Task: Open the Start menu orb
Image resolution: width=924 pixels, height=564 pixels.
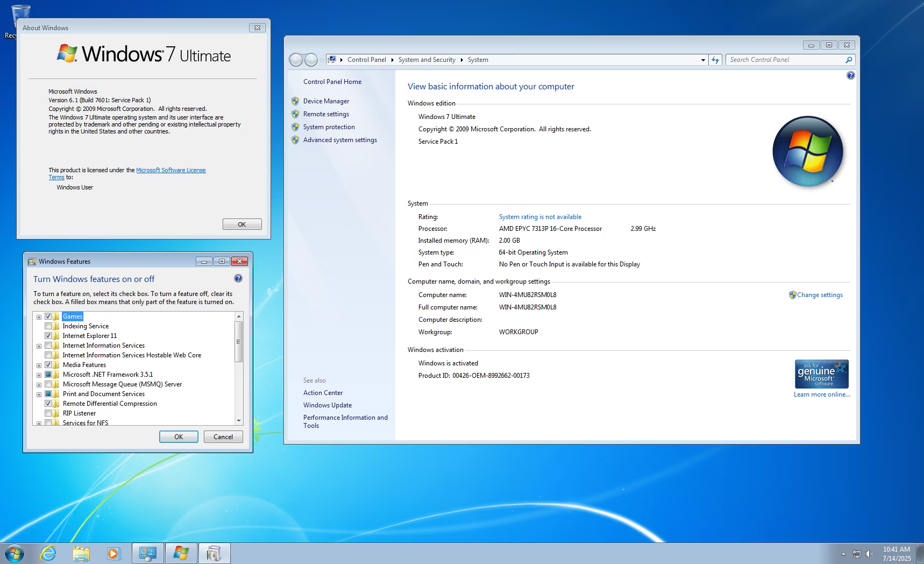Action: pos(15,553)
